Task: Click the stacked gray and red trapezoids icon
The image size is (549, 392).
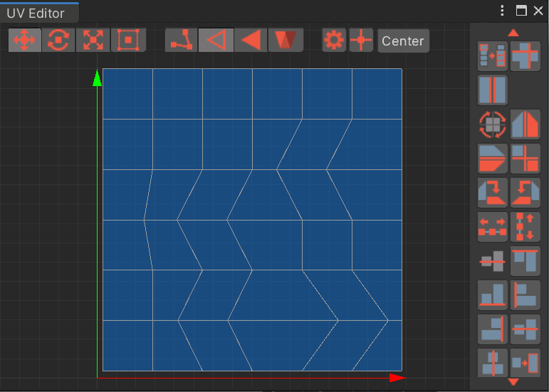Action: click(x=492, y=159)
